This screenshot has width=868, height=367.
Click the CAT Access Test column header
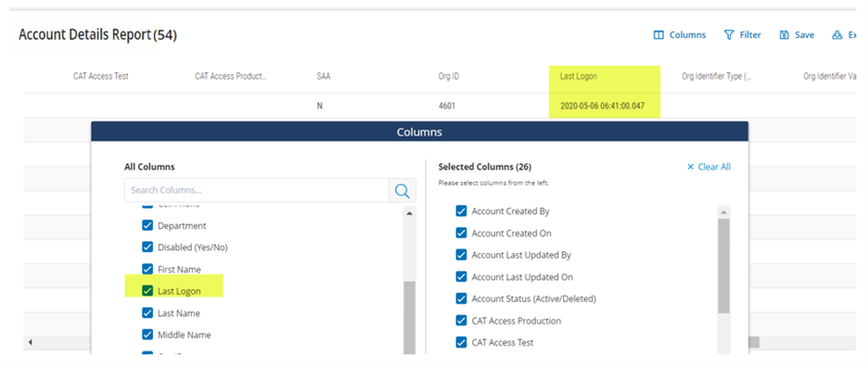pos(101,76)
